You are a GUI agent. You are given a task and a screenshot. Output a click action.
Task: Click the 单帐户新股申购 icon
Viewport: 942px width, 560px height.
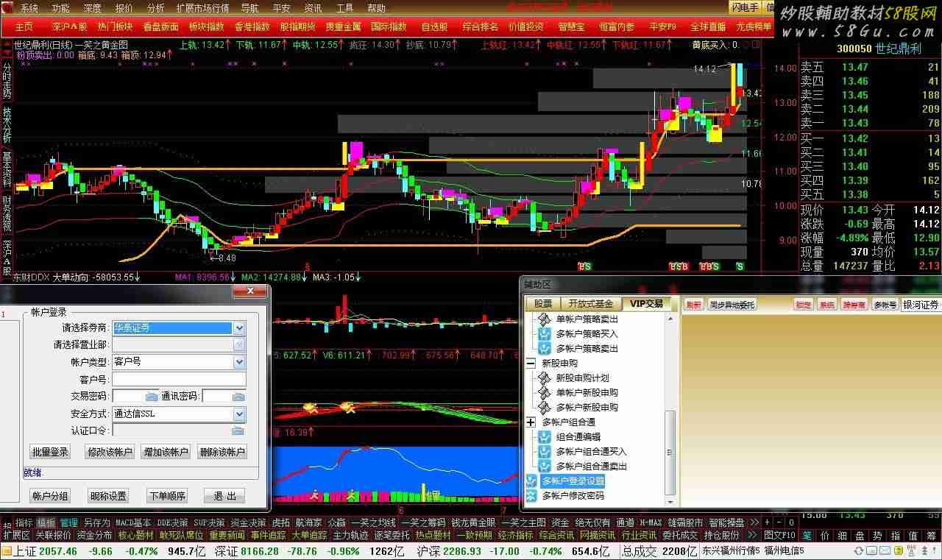click(x=545, y=393)
